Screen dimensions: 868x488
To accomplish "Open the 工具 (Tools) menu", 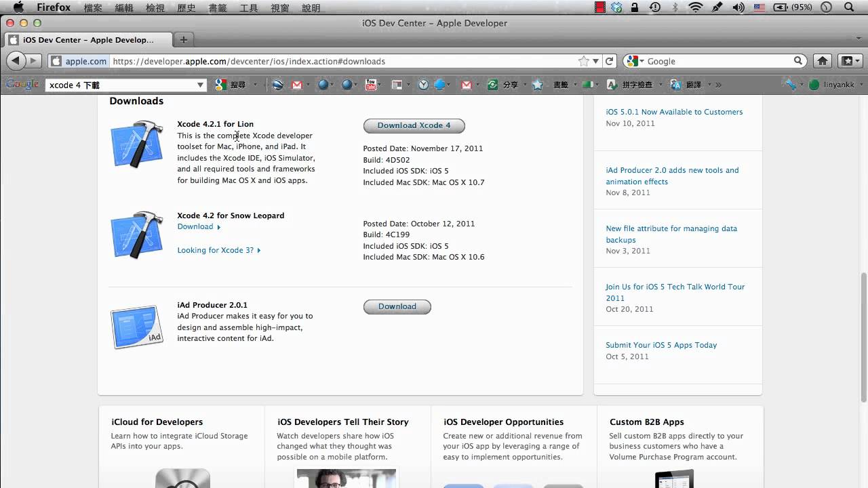I will click(x=249, y=7).
